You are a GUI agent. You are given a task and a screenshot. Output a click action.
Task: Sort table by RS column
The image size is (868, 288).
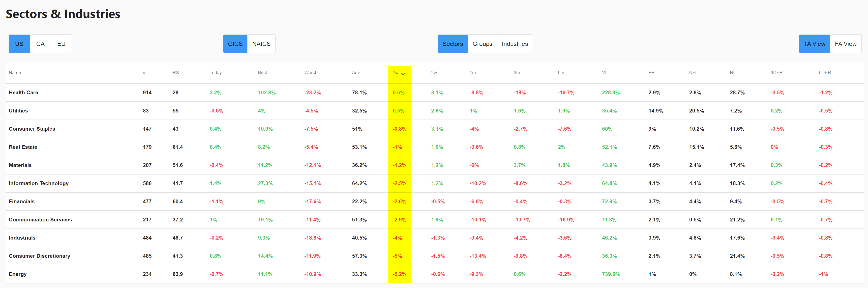click(x=176, y=72)
